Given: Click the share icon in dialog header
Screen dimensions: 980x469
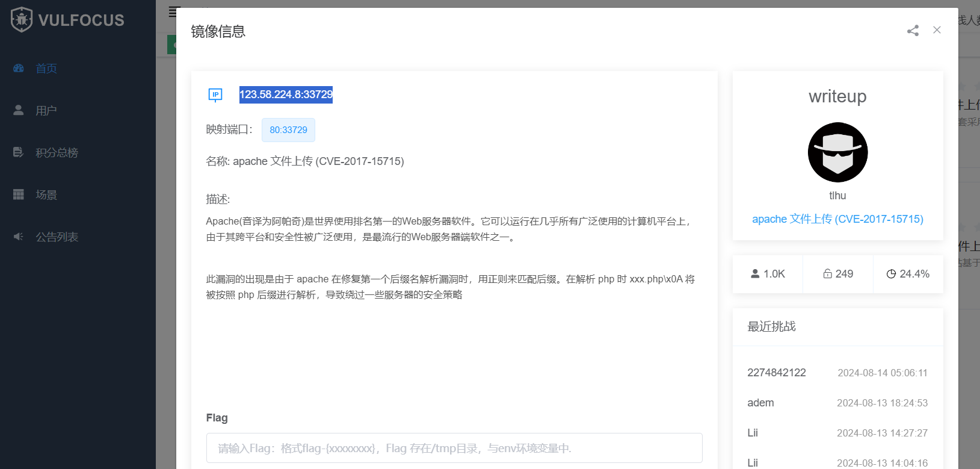Looking at the screenshot, I should tap(913, 31).
